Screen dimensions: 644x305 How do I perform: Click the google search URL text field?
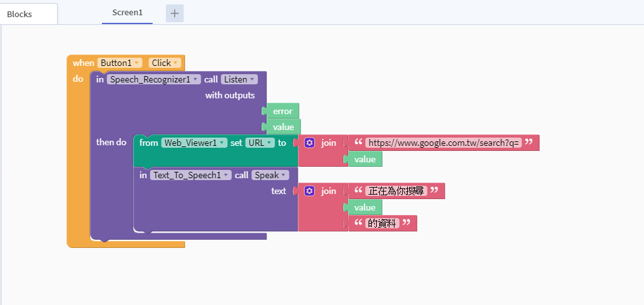[x=443, y=143]
